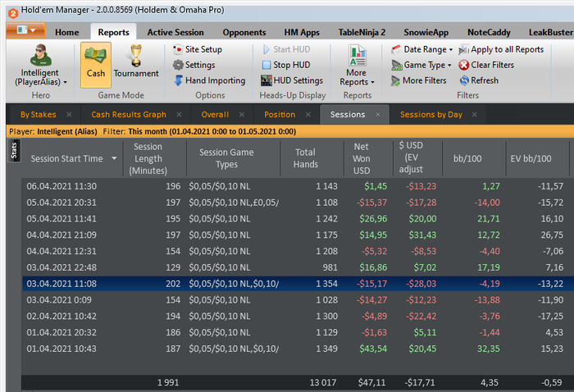Sort by Session Start Time column header
The height and width of the screenshot is (392, 574).
tap(66, 158)
